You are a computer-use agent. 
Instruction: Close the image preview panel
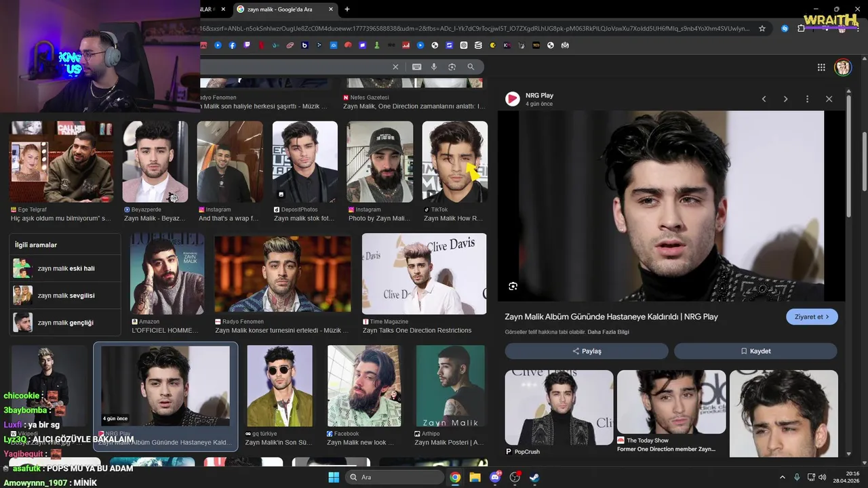[x=829, y=99]
